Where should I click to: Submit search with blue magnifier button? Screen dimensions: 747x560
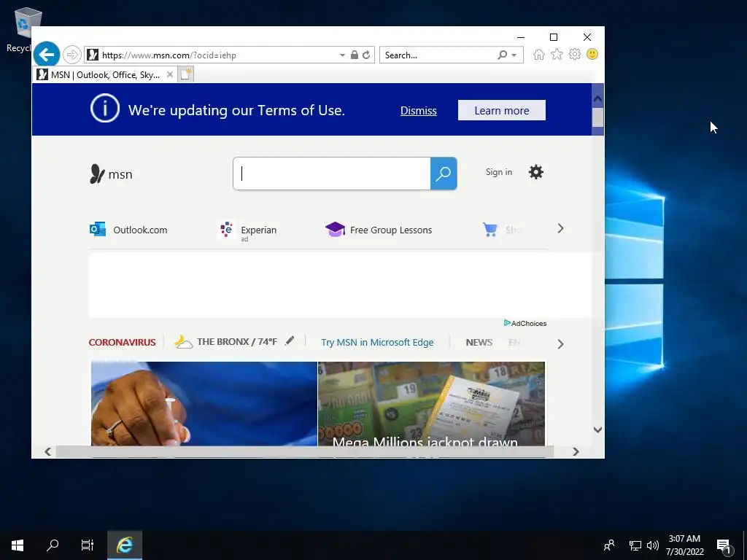(444, 174)
